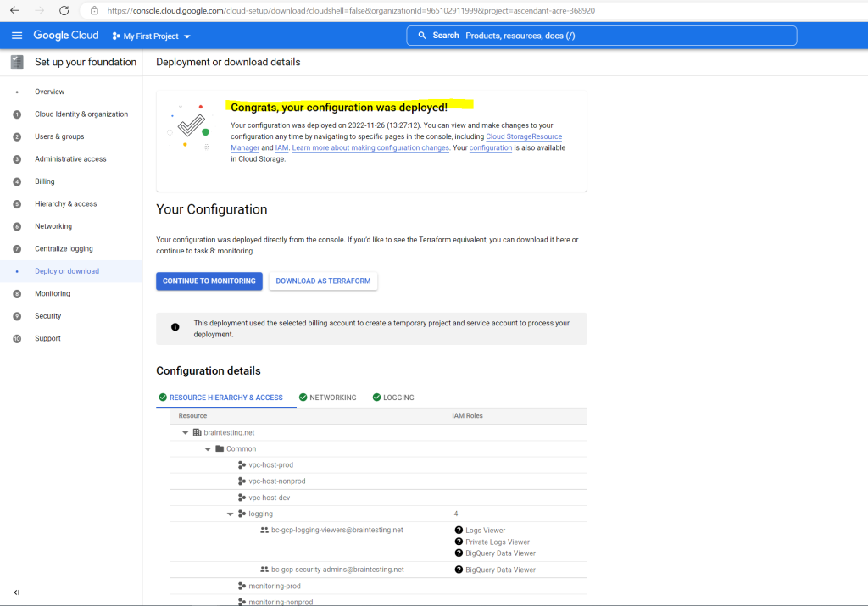Click the browser back arrow
Image resolution: width=868 pixels, height=606 pixels.
[15, 10]
